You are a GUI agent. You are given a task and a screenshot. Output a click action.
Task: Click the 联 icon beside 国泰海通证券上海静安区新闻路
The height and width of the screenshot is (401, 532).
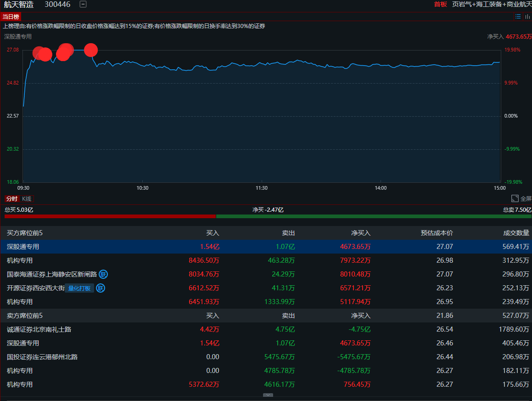(103, 274)
